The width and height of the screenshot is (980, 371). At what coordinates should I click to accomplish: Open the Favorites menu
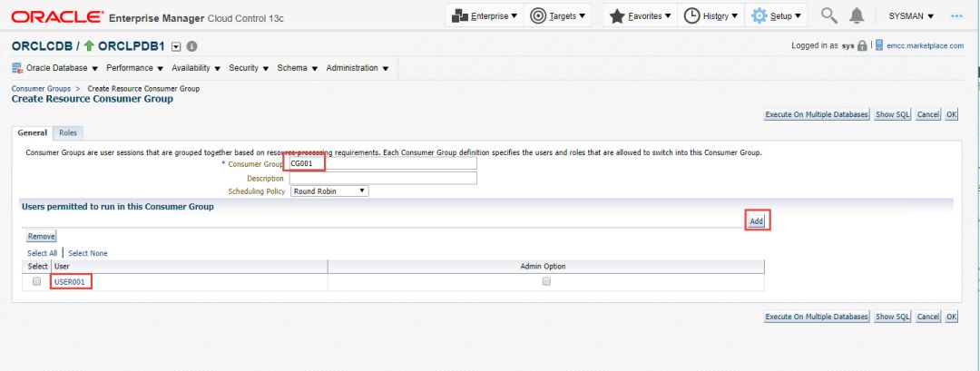[640, 16]
